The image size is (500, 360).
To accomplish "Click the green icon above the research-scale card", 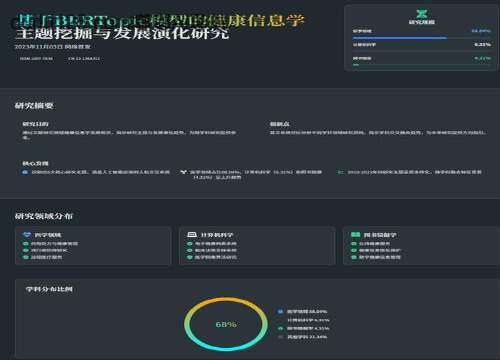I will (x=422, y=13).
